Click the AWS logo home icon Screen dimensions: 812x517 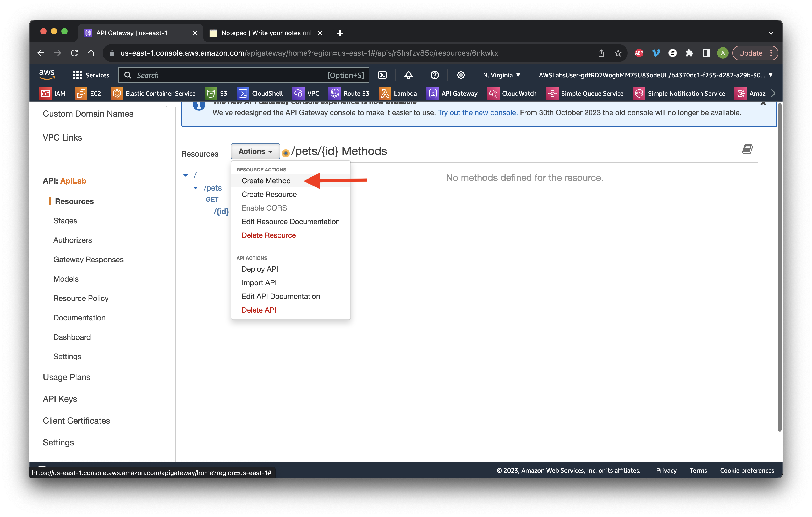pyautogui.click(x=47, y=74)
